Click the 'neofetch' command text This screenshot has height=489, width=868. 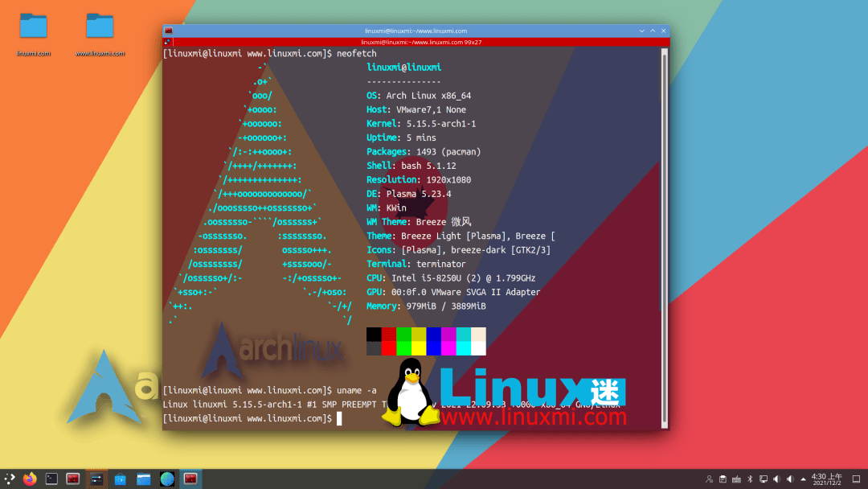[357, 54]
